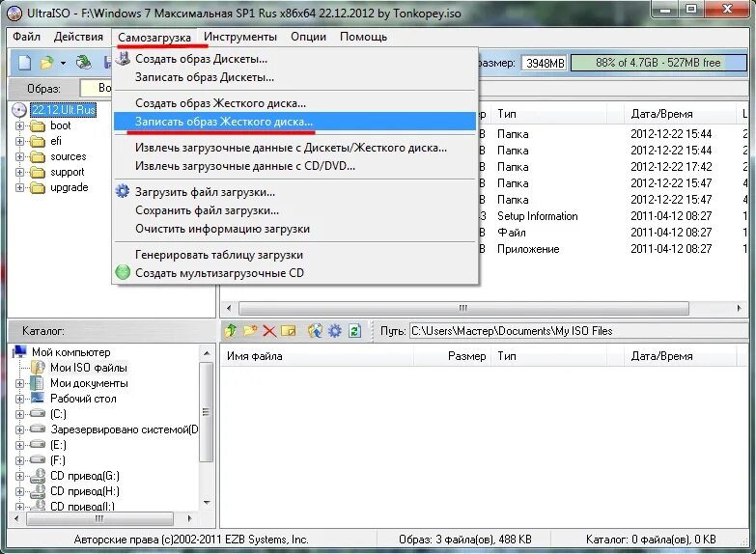
Task: Choose Извлечь загрузочные данные с CD/DVD
Action: [295, 166]
